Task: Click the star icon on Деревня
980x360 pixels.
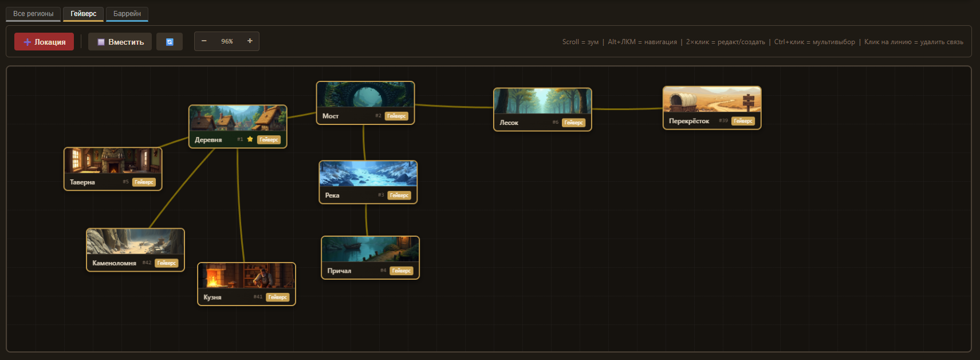Action: [250, 139]
